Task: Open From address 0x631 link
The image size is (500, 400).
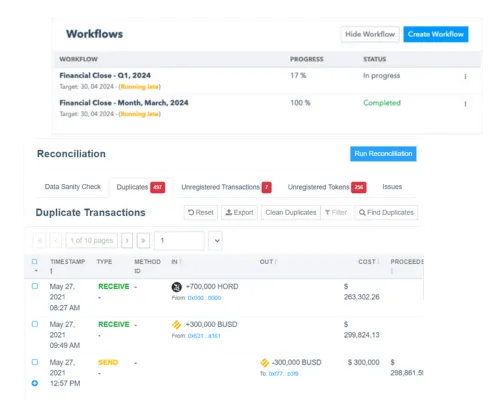Action: tap(204, 336)
